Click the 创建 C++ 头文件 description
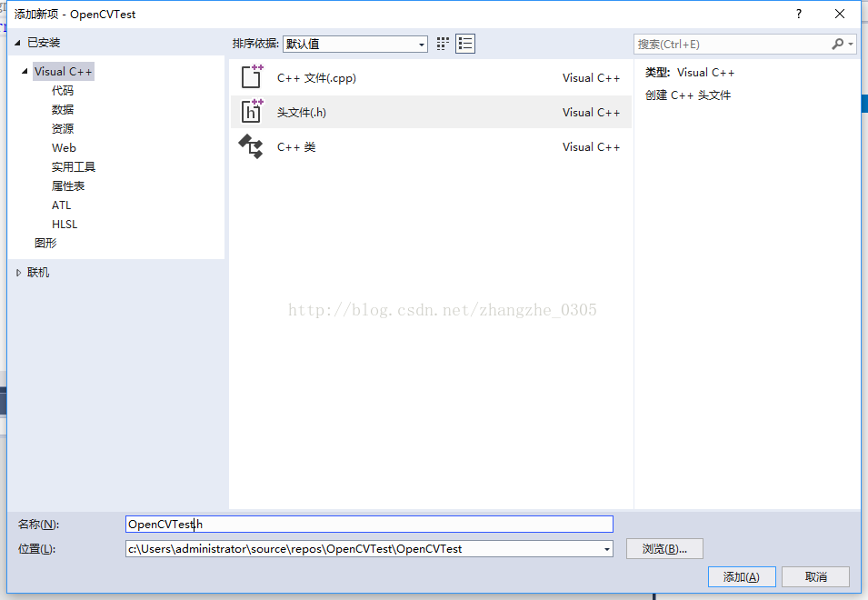 pos(687,95)
